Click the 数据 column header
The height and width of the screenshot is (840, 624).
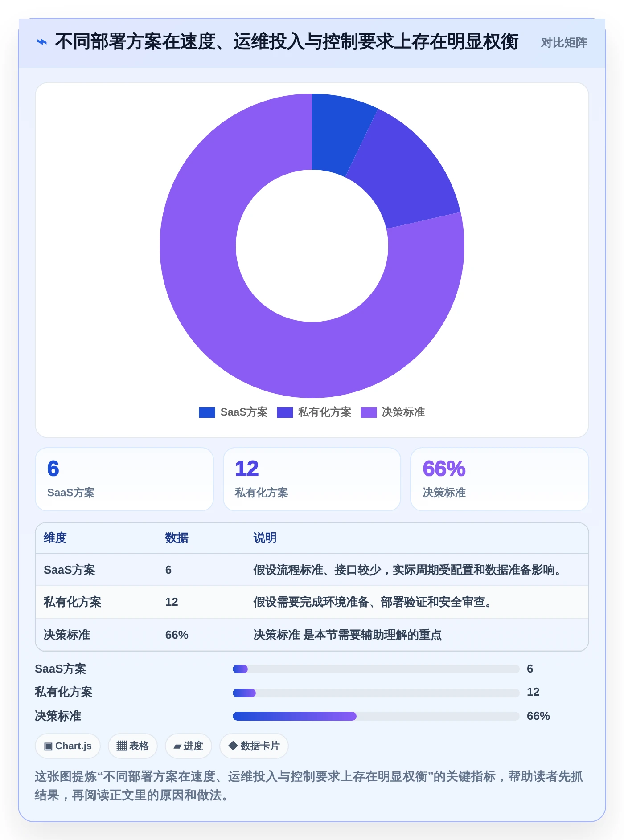pyautogui.click(x=177, y=538)
